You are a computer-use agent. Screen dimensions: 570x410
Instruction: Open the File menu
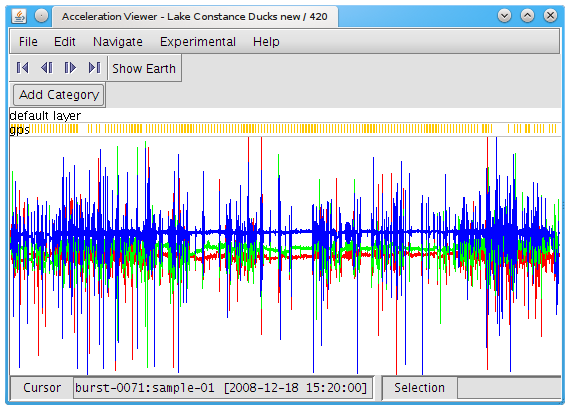[x=28, y=42]
